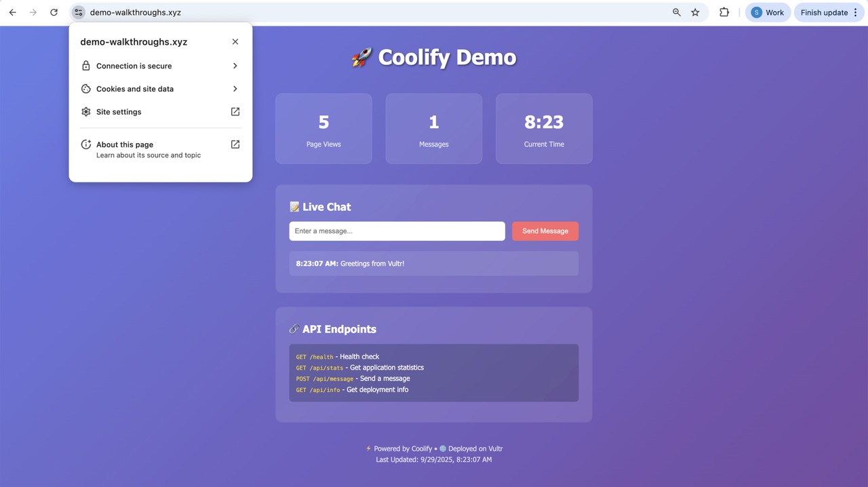Viewport: 868px width, 487px height.
Task: Click the About this page info icon
Action: (86, 144)
